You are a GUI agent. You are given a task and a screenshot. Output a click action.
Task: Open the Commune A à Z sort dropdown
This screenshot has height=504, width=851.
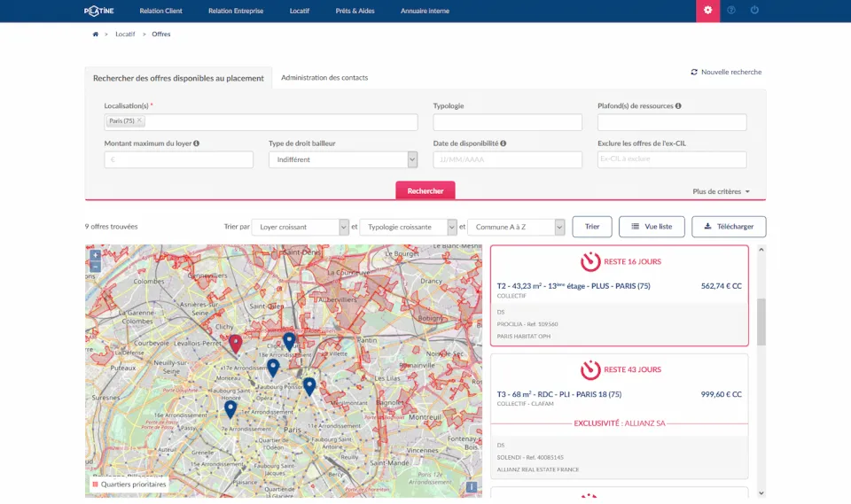516,227
